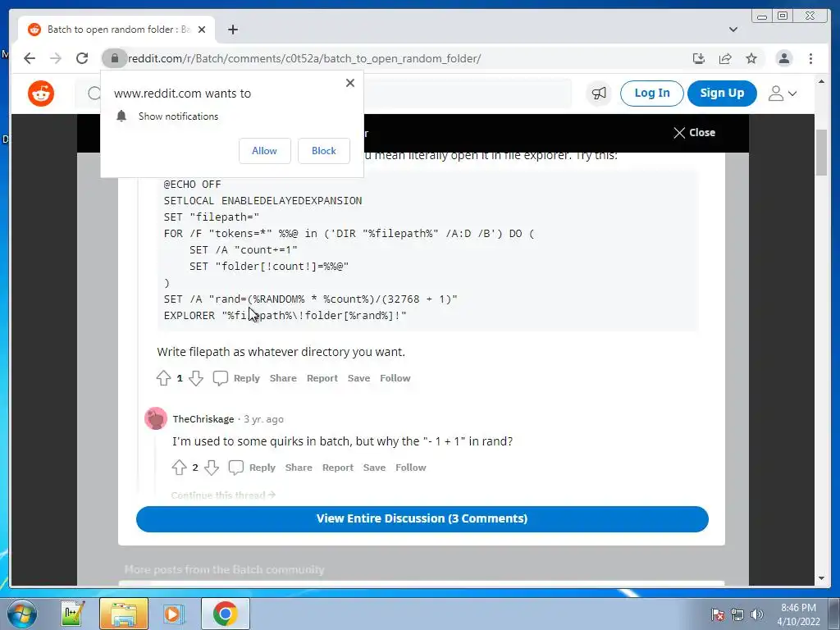
Task: Click the forward navigation arrow
Action: click(x=56, y=58)
